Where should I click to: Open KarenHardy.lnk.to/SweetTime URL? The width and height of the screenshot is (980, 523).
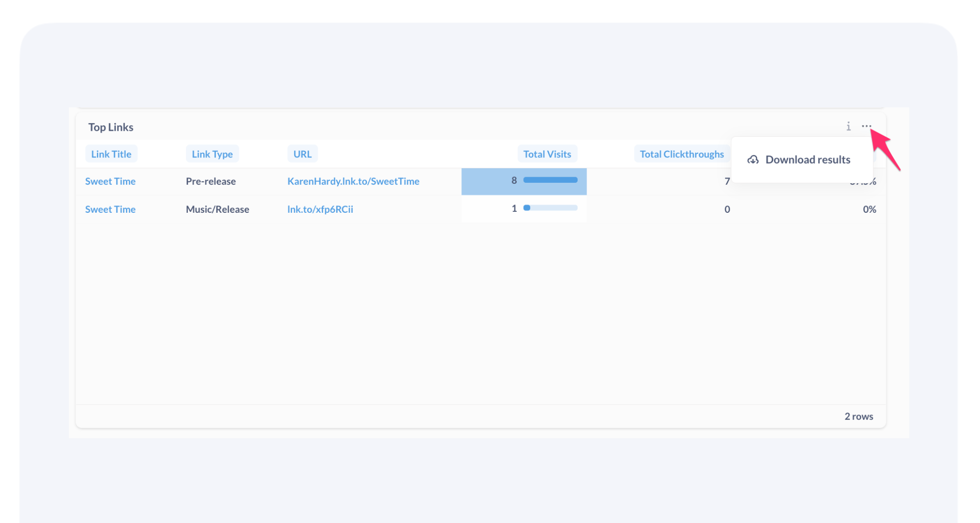click(x=353, y=181)
